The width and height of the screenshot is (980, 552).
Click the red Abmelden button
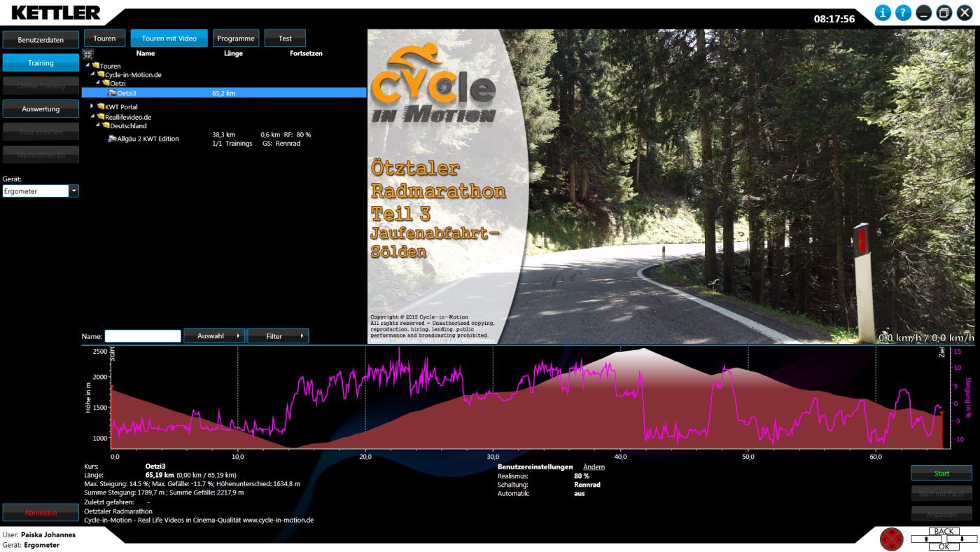coord(41,513)
